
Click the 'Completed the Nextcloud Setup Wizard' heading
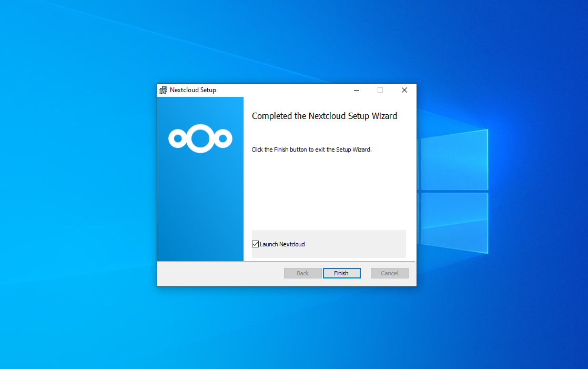pyautogui.click(x=325, y=116)
